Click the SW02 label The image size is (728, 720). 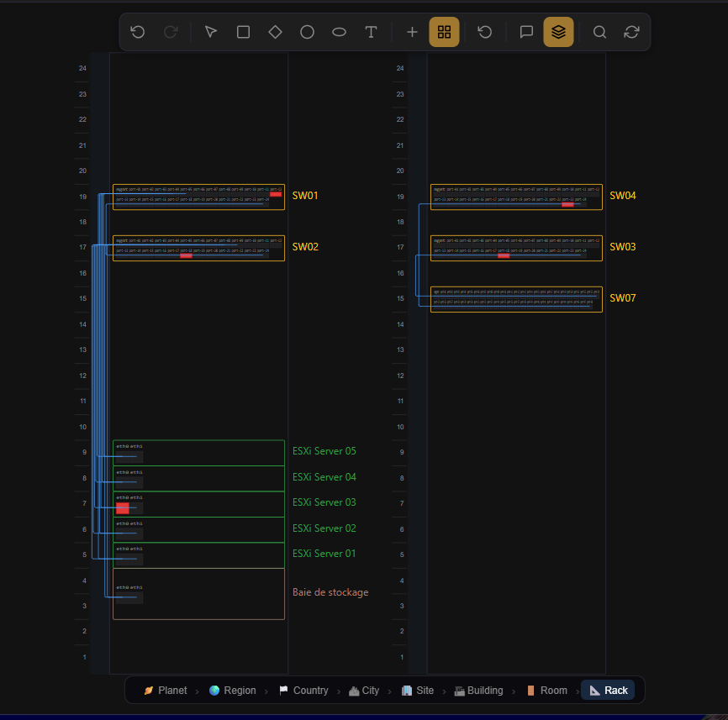point(305,247)
